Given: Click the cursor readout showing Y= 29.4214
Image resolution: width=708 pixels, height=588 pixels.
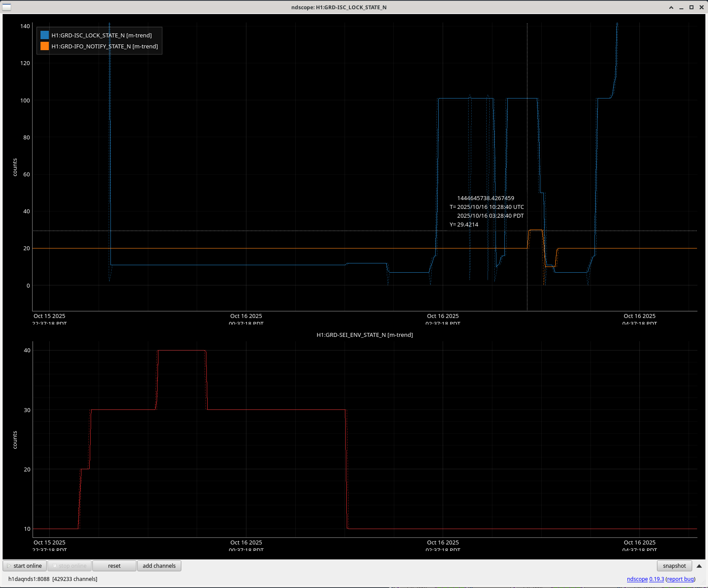Looking at the screenshot, I should coord(464,224).
